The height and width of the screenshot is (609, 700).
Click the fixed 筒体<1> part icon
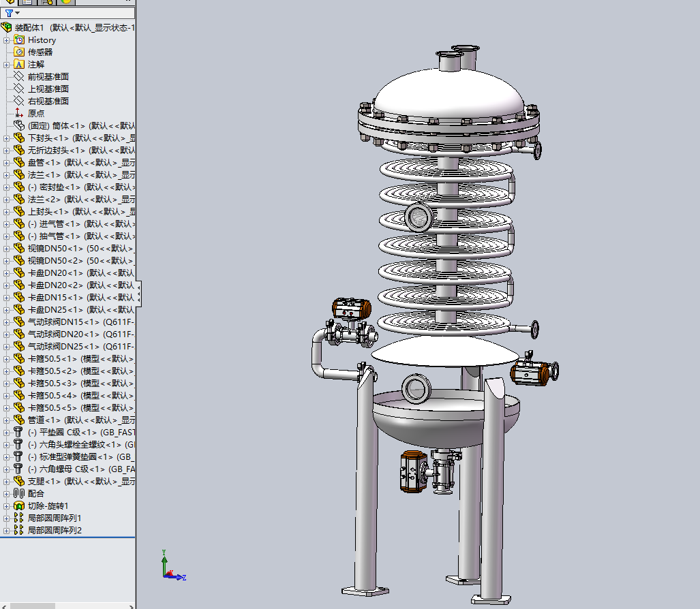coord(19,126)
